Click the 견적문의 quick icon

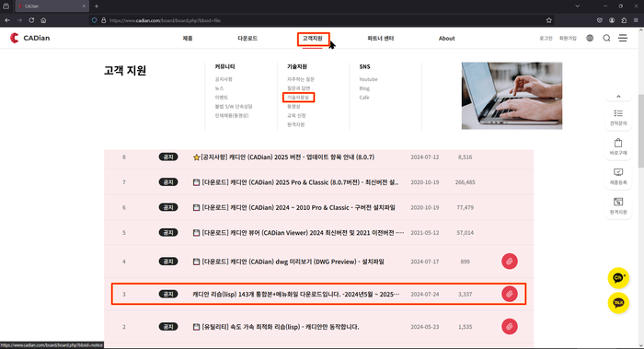[x=618, y=117]
